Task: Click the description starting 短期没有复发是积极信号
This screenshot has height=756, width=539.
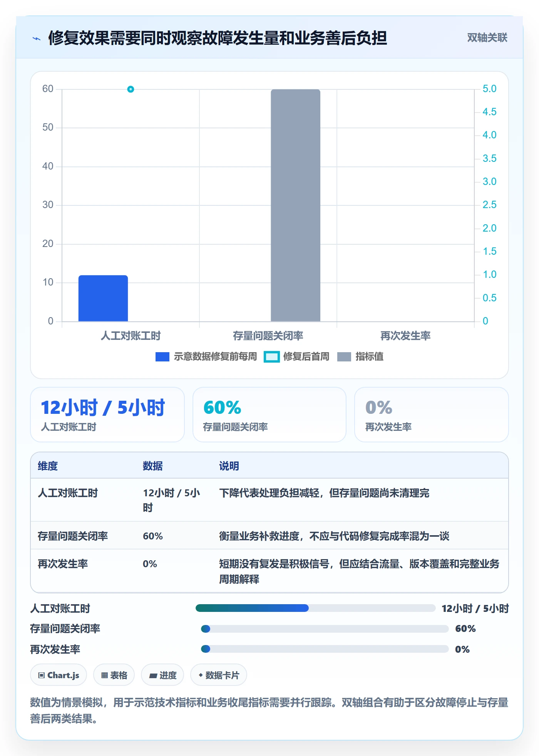Action: 359,571
